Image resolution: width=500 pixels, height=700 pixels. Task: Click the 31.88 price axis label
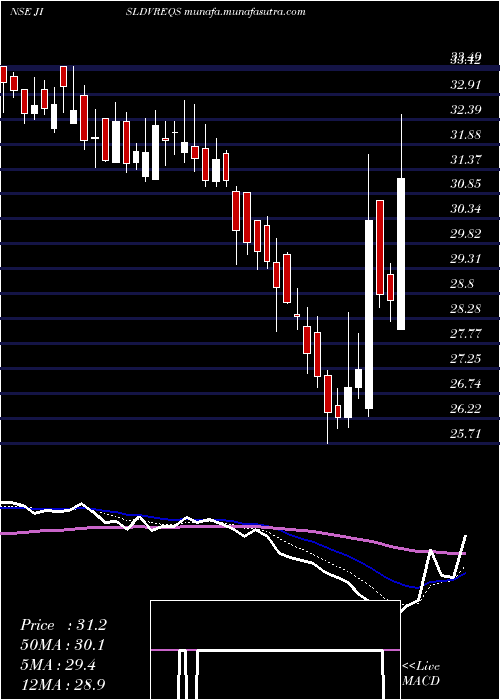(x=466, y=134)
